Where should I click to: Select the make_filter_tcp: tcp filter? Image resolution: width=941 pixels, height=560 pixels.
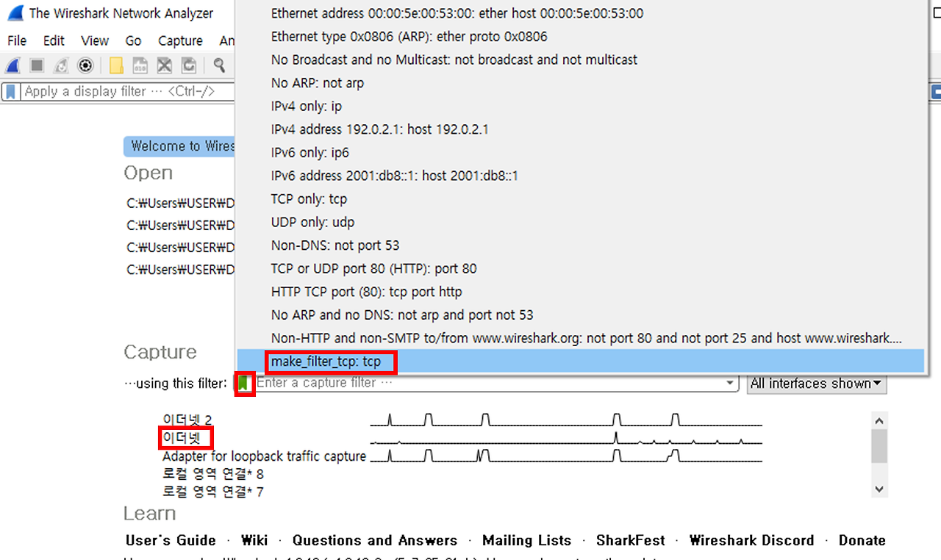pos(579,362)
